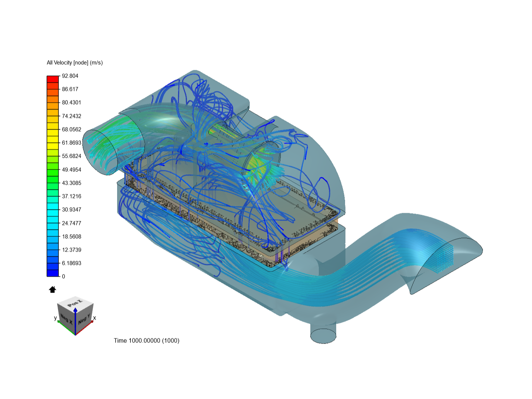This screenshot has width=532, height=399.
Task: Click the legend value 80.4301
Action: pyautogui.click(x=71, y=102)
